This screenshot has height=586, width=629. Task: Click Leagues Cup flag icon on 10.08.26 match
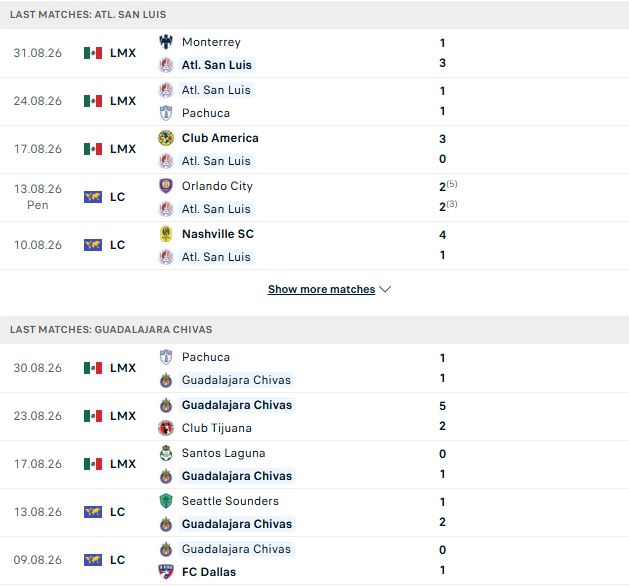(93, 245)
